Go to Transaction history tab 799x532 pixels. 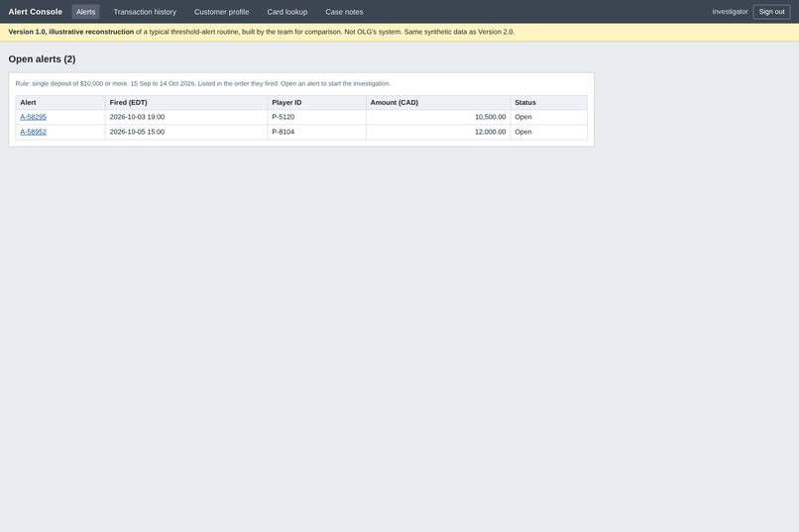click(x=145, y=12)
